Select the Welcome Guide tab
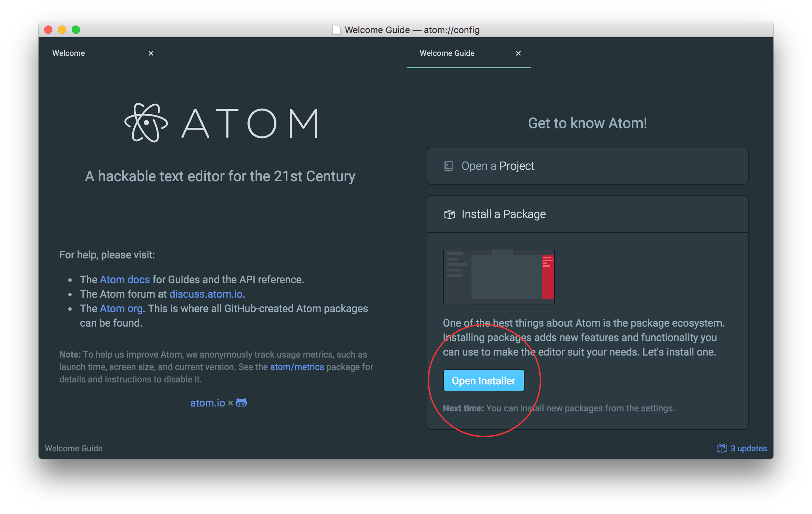 (447, 53)
